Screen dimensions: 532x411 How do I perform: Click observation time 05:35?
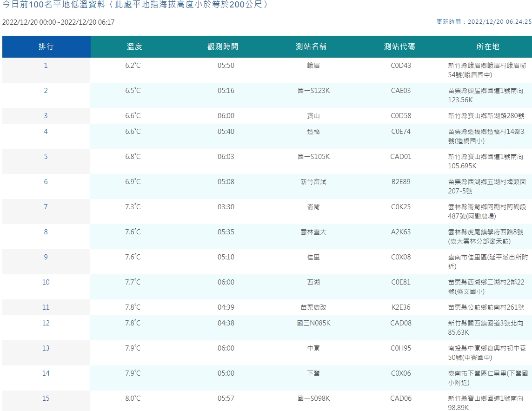tap(226, 232)
